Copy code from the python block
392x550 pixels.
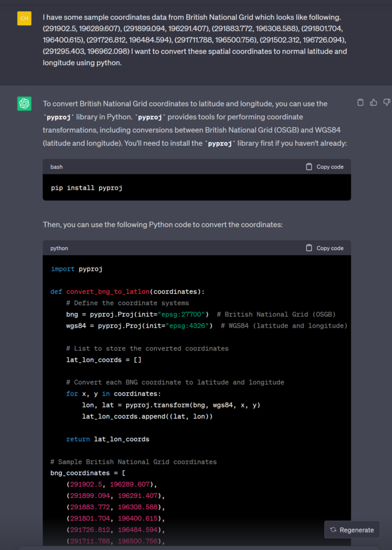pyautogui.click(x=325, y=248)
